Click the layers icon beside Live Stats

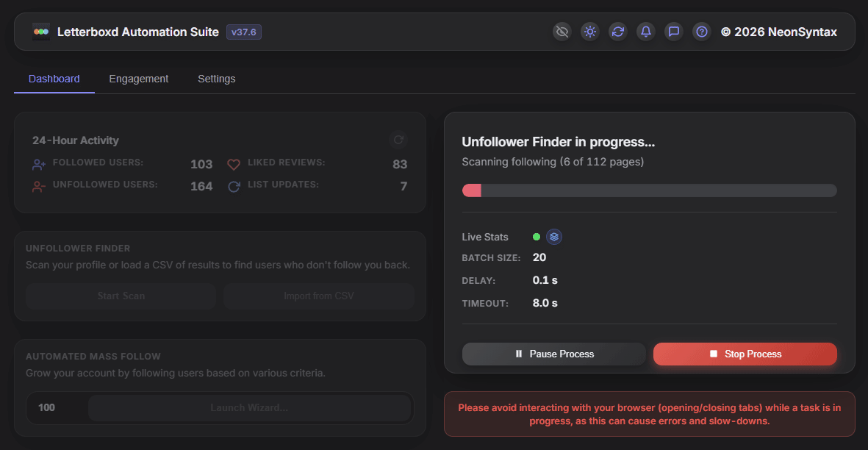coord(554,237)
